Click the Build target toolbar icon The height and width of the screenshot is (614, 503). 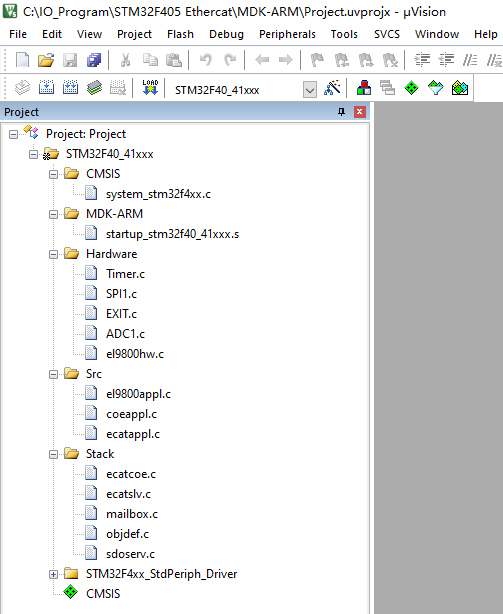point(47,88)
